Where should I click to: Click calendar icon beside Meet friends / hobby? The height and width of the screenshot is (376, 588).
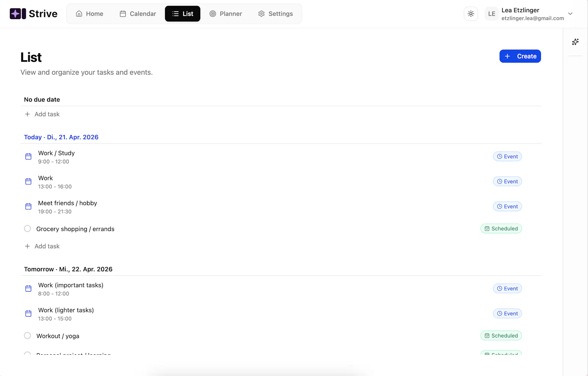pos(28,206)
